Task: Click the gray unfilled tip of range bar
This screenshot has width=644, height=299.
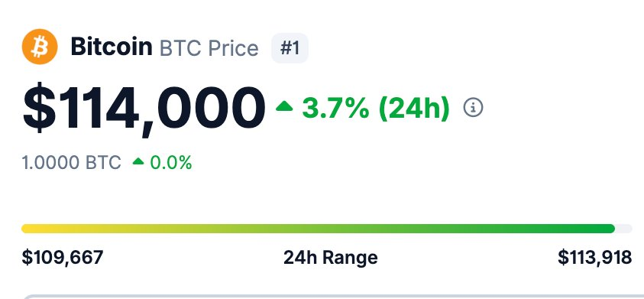Action: 624,229
